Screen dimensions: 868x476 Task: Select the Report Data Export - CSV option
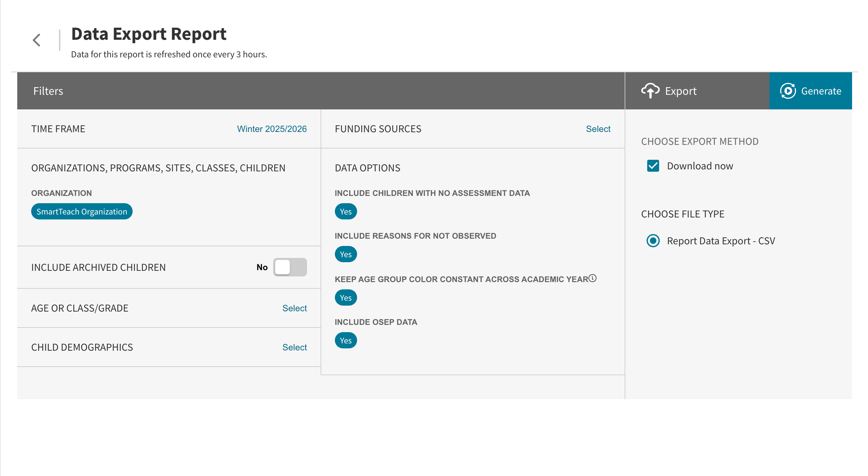click(x=653, y=241)
